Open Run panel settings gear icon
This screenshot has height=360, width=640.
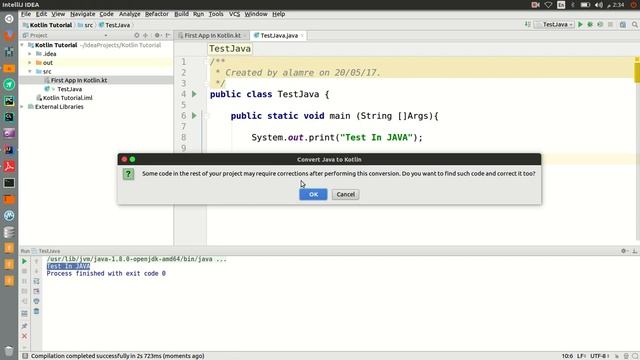click(624, 251)
